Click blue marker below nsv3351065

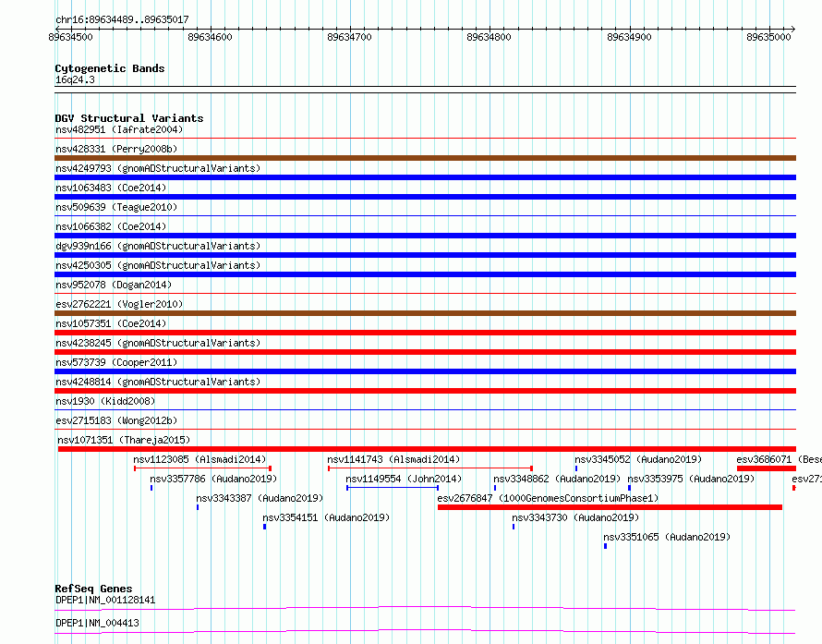point(606,546)
